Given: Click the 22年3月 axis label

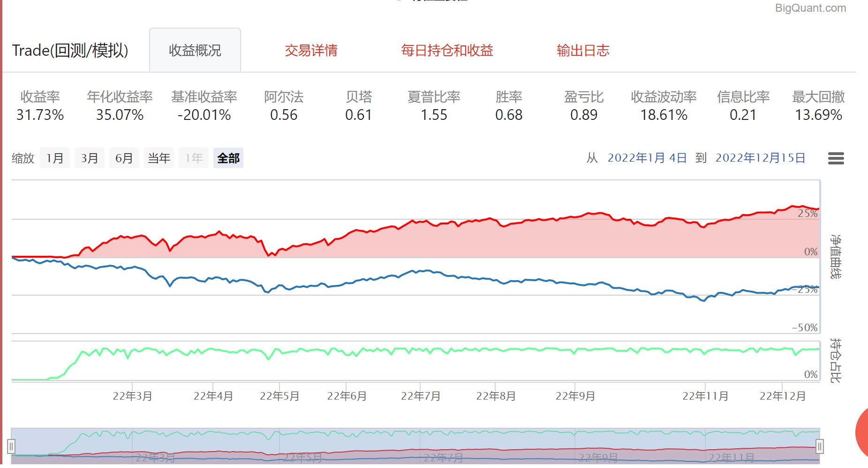Looking at the screenshot, I should click(x=133, y=396).
